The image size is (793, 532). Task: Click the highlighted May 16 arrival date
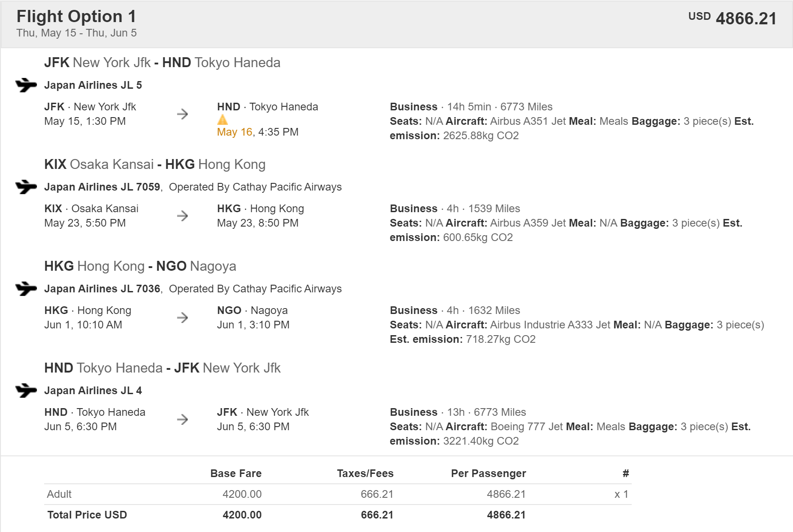(x=234, y=132)
